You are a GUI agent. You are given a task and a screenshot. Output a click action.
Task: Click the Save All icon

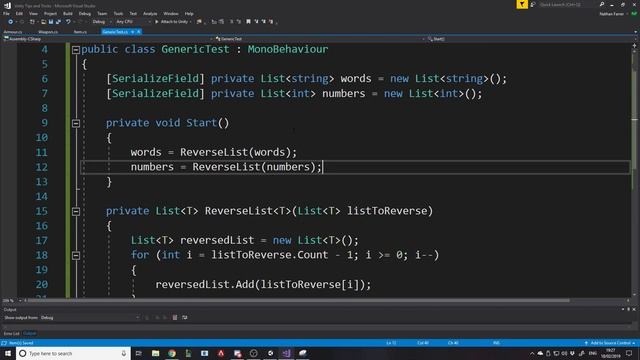pos(58,22)
